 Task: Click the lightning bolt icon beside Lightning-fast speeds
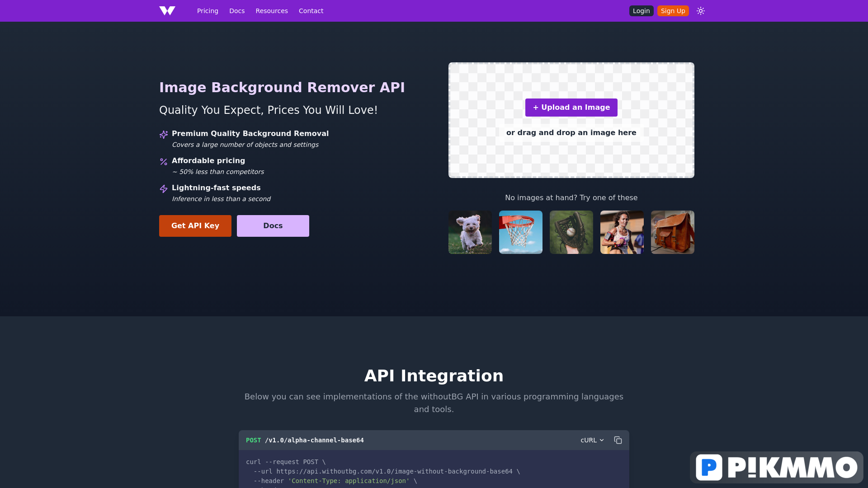point(164,189)
